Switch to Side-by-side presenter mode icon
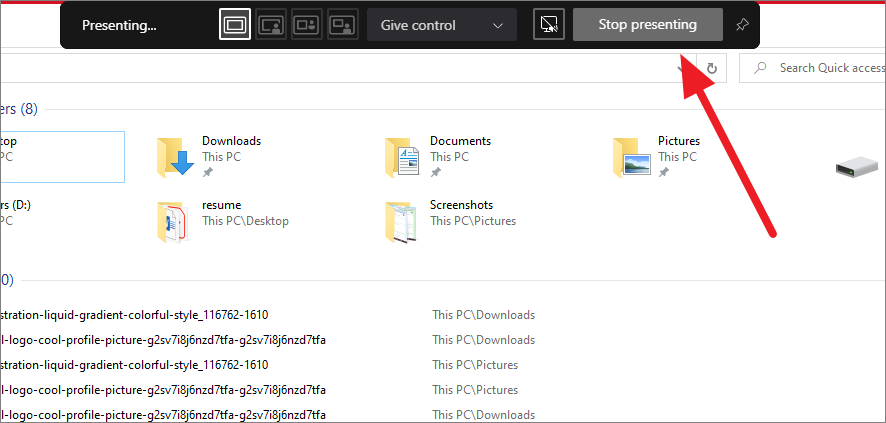This screenshot has width=886, height=423. click(x=307, y=25)
